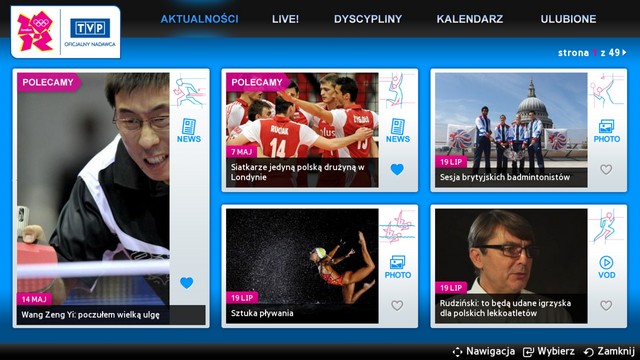Viewport: 640px width, 360px height.
Task: Click the 'strona 1 z 49' page indicator
Action: pyautogui.click(x=589, y=53)
